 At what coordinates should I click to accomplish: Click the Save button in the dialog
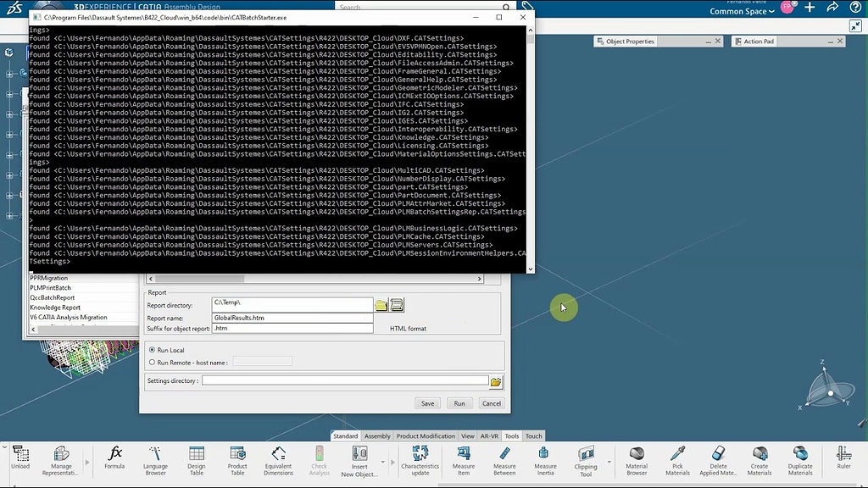(427, 403)
